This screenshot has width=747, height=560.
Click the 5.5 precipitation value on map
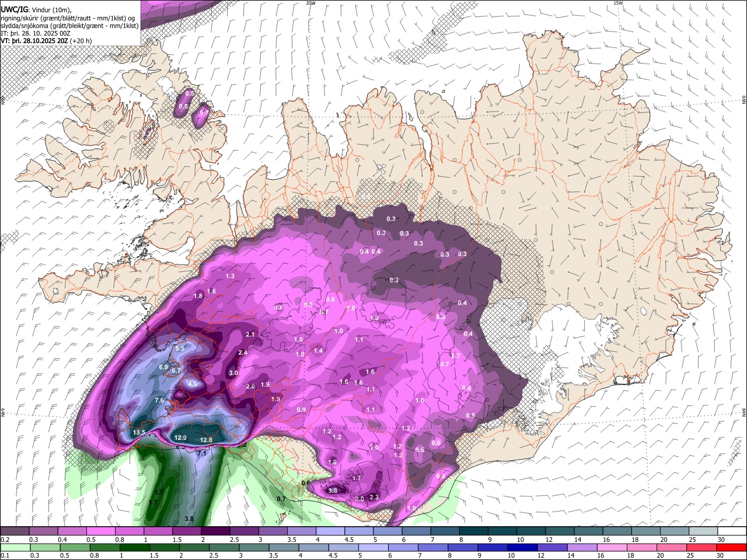click(180, 348)
